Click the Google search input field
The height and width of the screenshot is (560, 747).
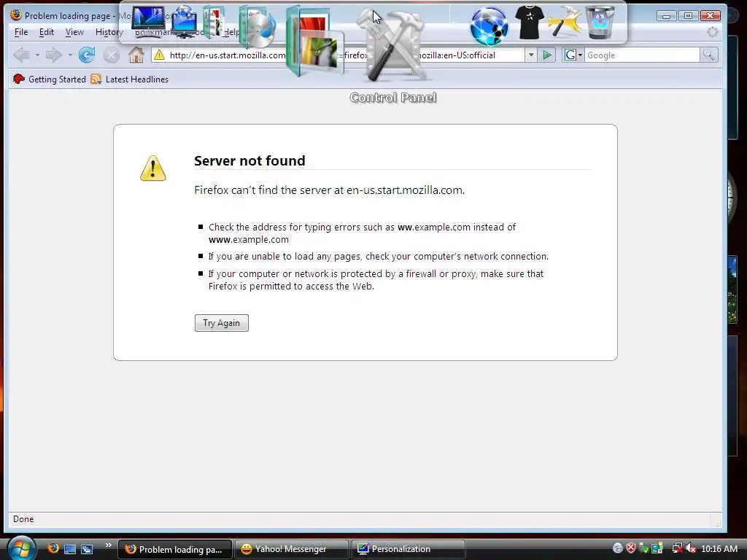(x=642, y=55)
